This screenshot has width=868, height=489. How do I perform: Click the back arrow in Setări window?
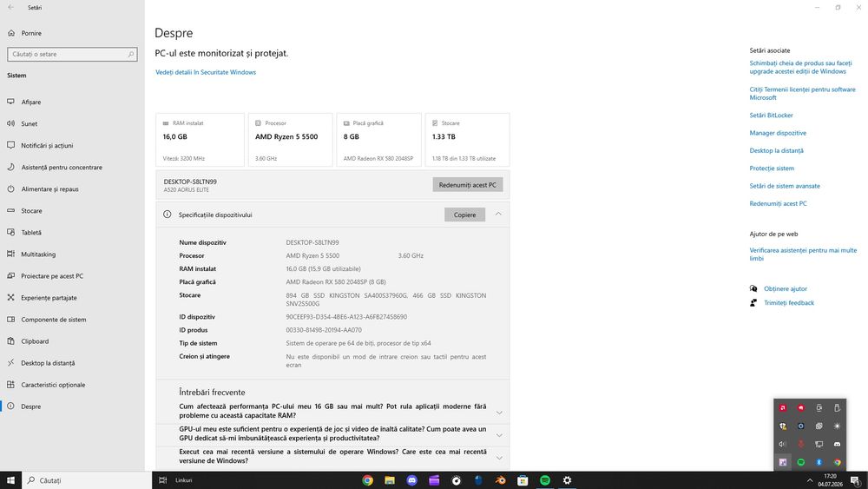click(11, 7)
